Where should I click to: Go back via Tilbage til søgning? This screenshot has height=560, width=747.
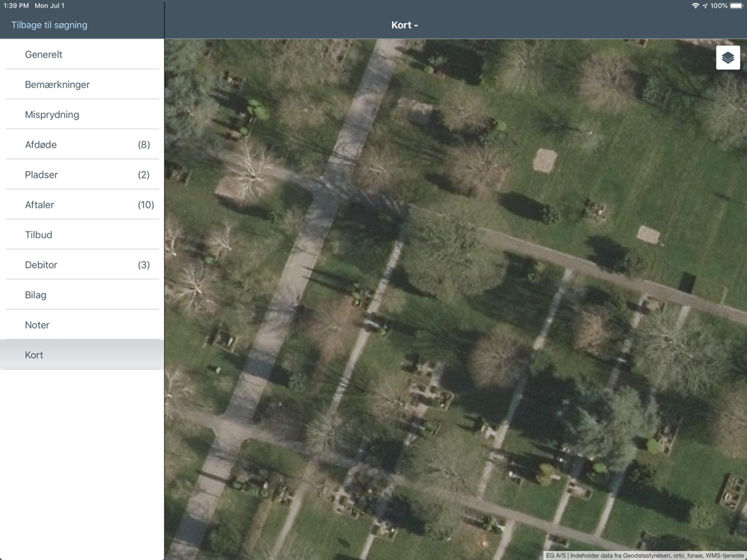[x=49, y=25]
